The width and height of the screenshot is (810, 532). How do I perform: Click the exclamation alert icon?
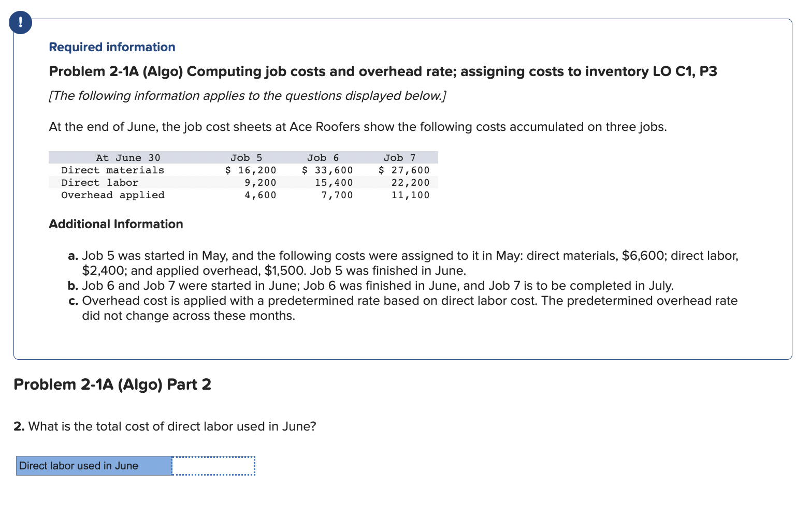[20, 22]
